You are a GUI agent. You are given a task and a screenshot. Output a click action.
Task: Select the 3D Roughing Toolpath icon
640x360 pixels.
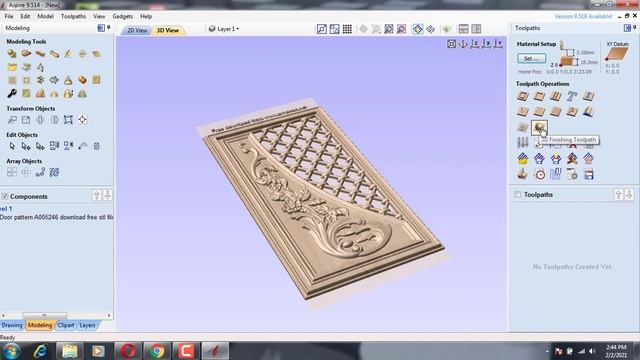point(522,127)
